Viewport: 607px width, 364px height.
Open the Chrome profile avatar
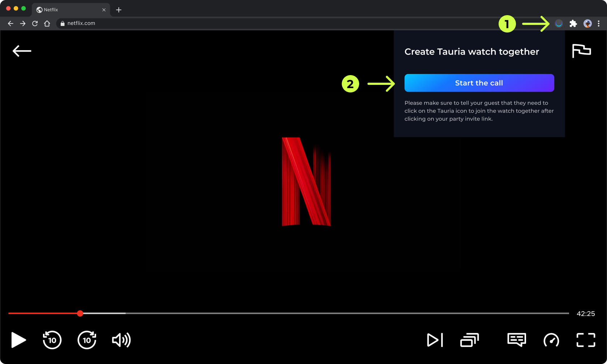click(587, 23)
